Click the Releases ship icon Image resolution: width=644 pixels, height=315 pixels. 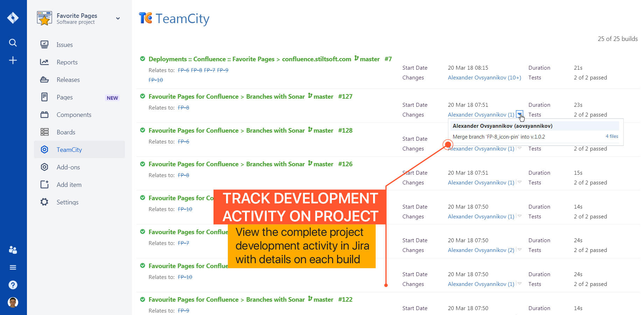(x=44, y=79)
